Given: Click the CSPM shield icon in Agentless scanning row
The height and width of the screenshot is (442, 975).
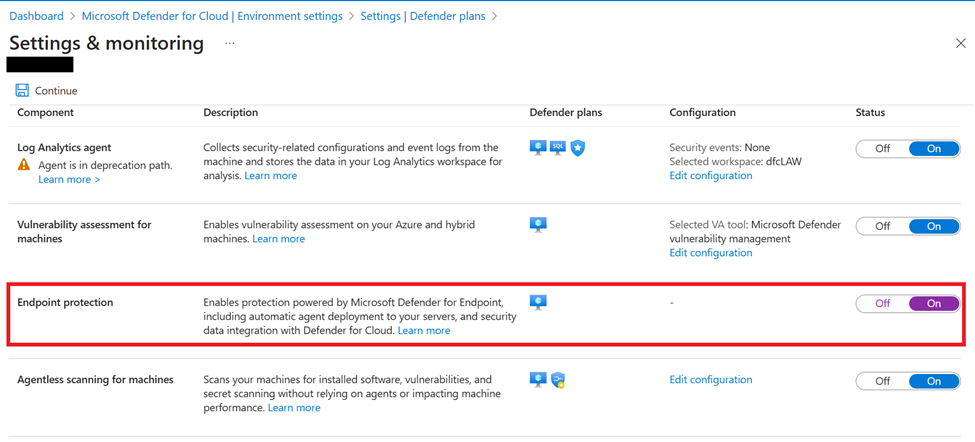Looking at the screenshot, I should pyautogui.click(x=558, y=380).
